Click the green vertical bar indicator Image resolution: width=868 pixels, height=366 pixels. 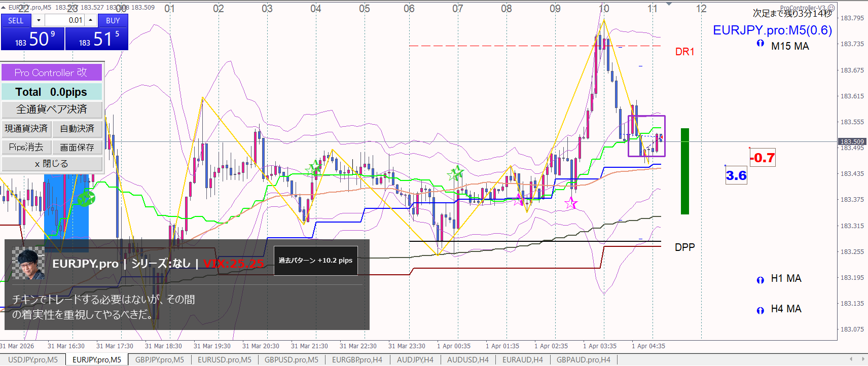[x=684, y=171]
